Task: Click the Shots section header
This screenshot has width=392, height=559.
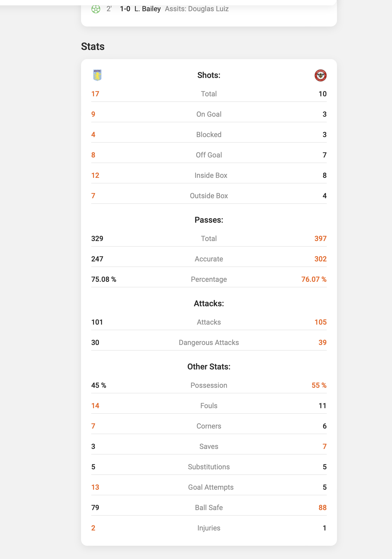Action: 209,75
